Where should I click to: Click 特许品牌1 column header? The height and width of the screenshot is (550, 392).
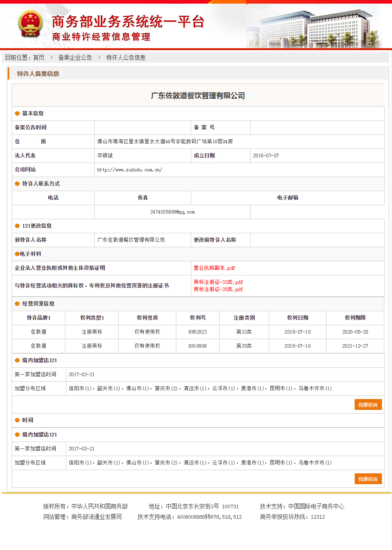tap(39, 318)
